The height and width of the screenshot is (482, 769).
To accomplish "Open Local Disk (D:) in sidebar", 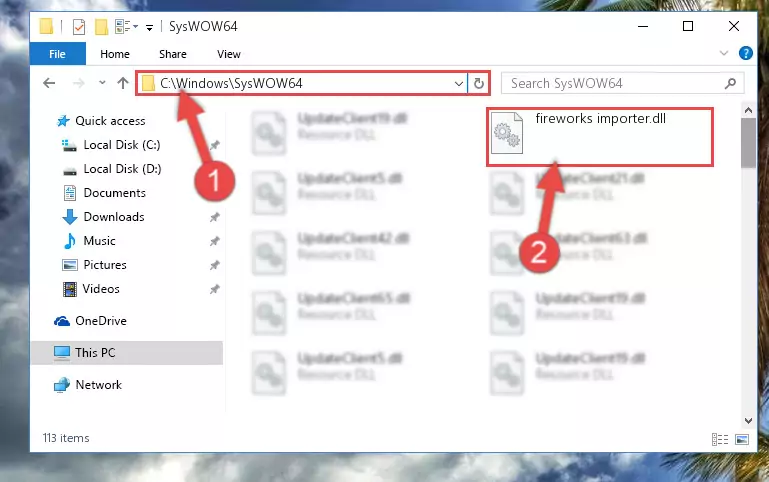I will pyautogui.click(x=122, y=169).
